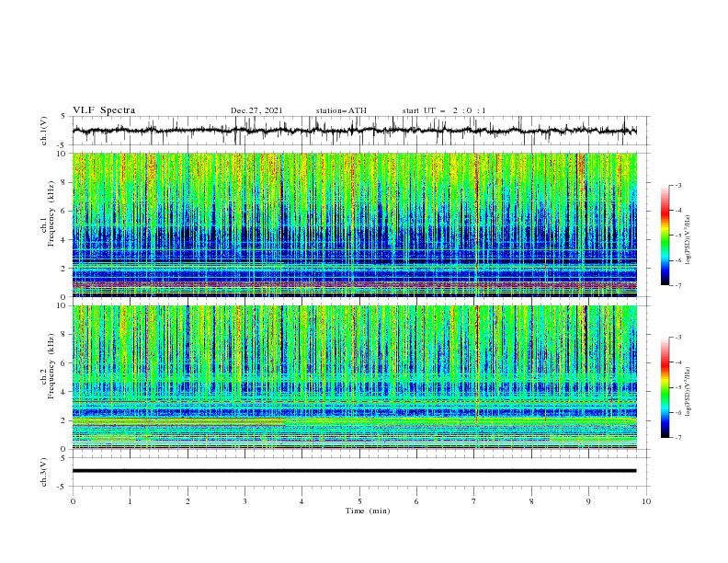Click the lower PSD color scale bar
This screenshot has width=728, height=563.
pyautogui.click(x=665, y=387)
